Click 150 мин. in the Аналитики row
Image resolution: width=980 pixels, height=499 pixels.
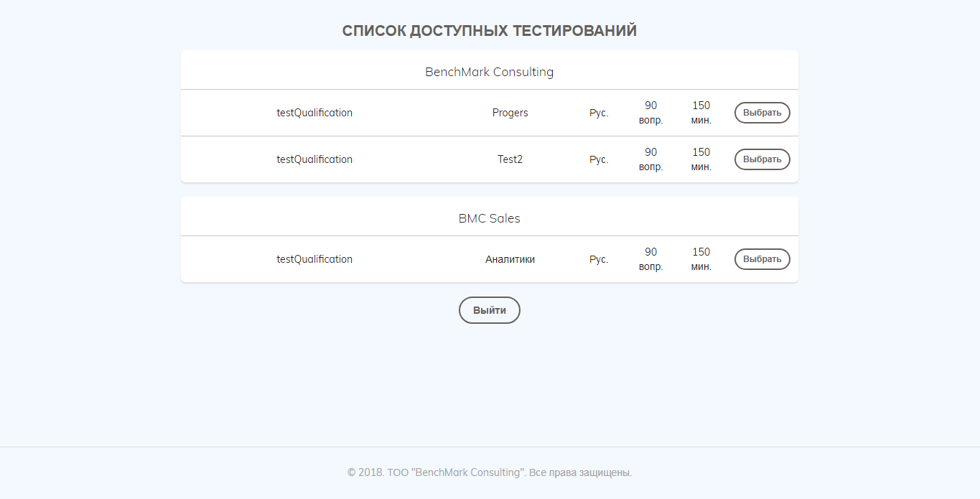(x=701, y=259)
